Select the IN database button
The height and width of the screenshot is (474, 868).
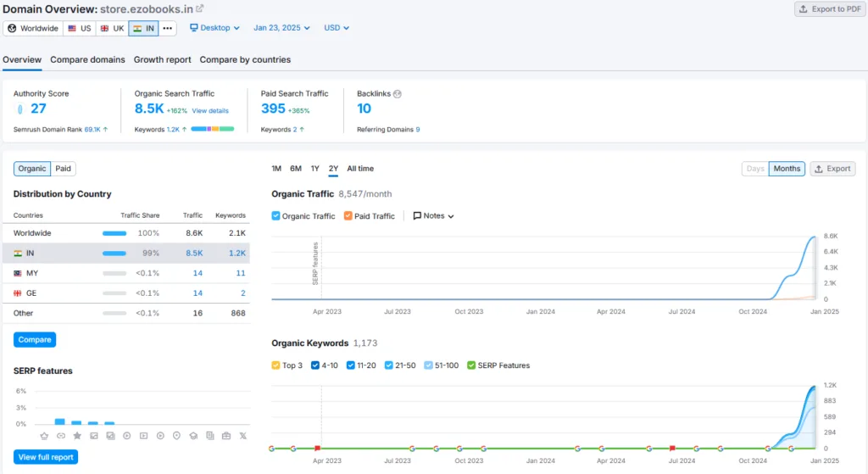[144, 28]
